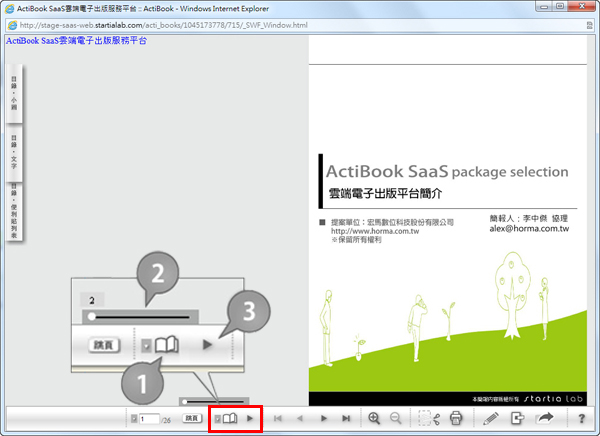Open the auto-flip dropdown arrow beside the book icon
Image resolution: width=600 pixels, height=436 pixels.
(x=217, y=419)
